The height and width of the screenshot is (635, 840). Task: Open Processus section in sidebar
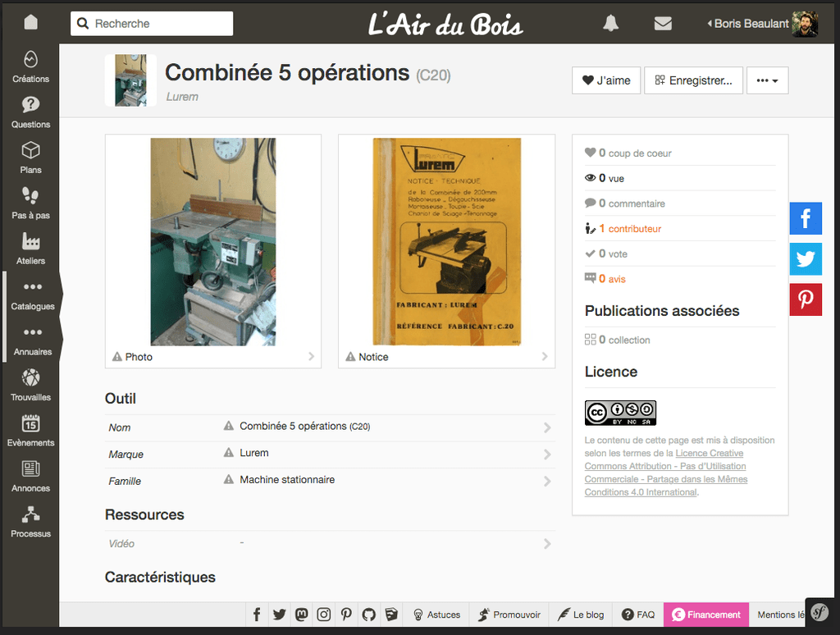pyautogui.click(x=30, y=522)
